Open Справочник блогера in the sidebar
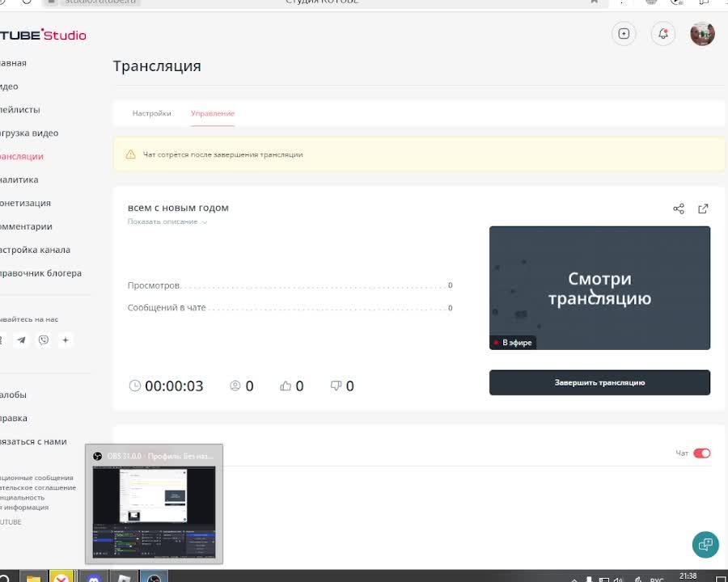728x582 pixels. (41, 273)
